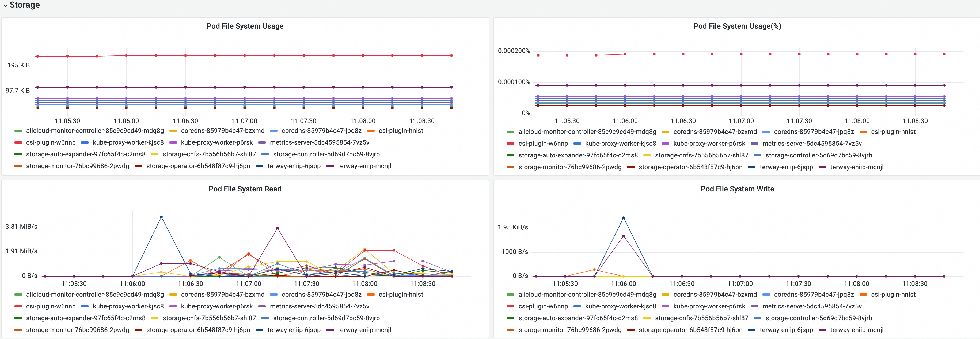Click violet kube-proxy-worker-p6rsk swatch in Read legend
Image resolution: width=980 pixels, height=339 pixels.
click(x=173, y=307)
